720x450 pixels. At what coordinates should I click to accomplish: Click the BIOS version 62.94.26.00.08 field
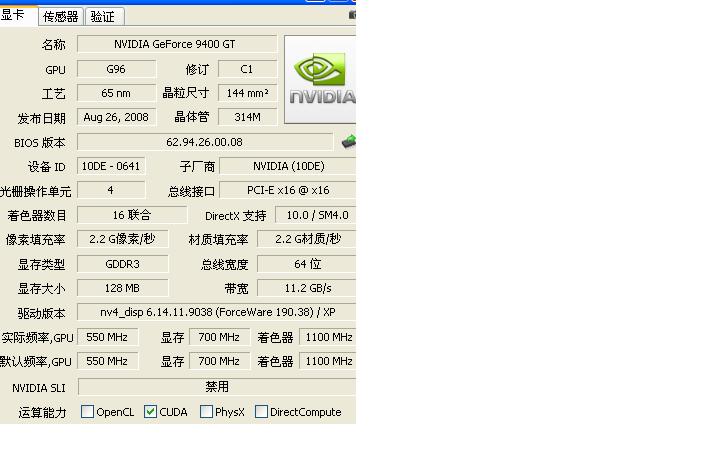click(x=205, y=142)
